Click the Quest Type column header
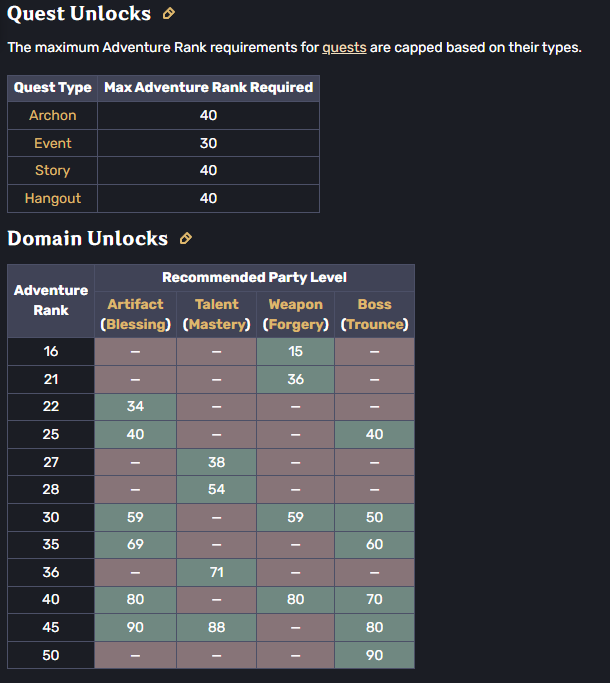The height and width of the screenshot is (683, 610). pos(53,88)
